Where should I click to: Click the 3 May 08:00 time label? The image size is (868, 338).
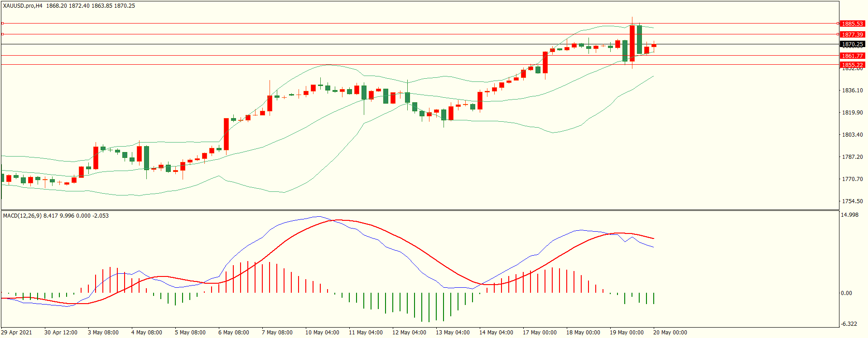103,333
